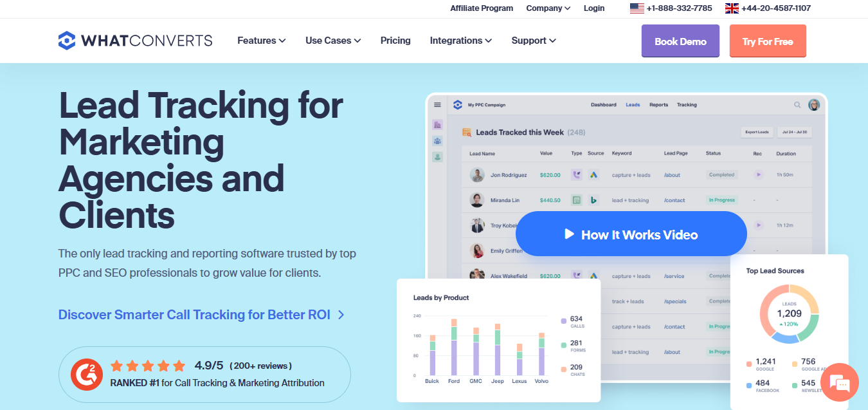Click the 1h 50m duration value

[x=786, y=175]
